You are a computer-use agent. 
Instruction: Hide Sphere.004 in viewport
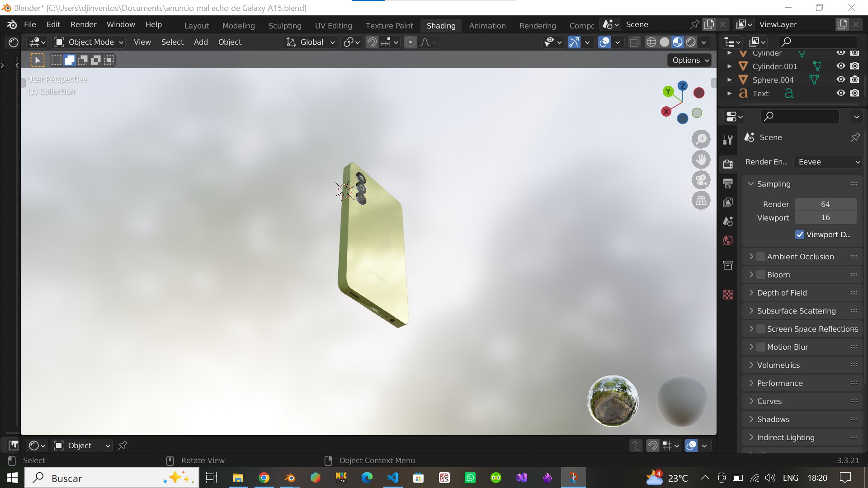coord(841,80)
